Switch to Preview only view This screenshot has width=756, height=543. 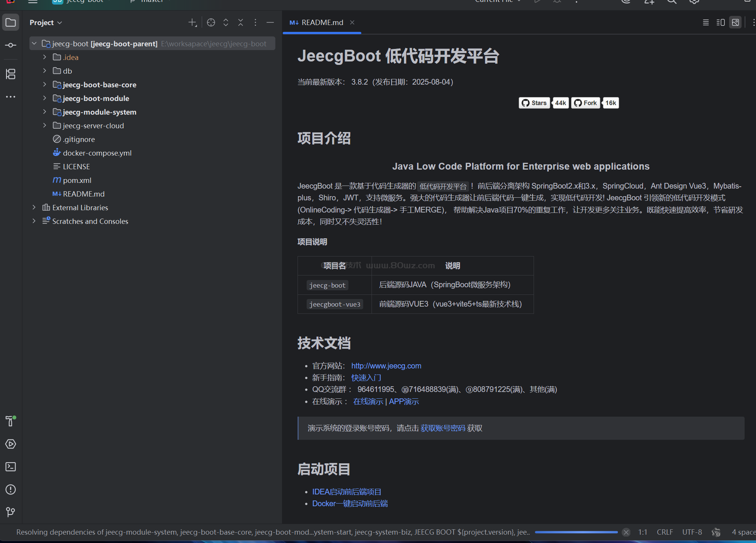point(736,22)
